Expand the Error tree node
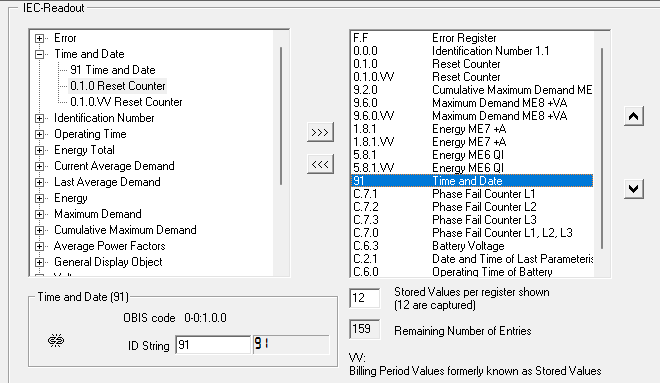660x383 pixels. click(x=39, y=38)
